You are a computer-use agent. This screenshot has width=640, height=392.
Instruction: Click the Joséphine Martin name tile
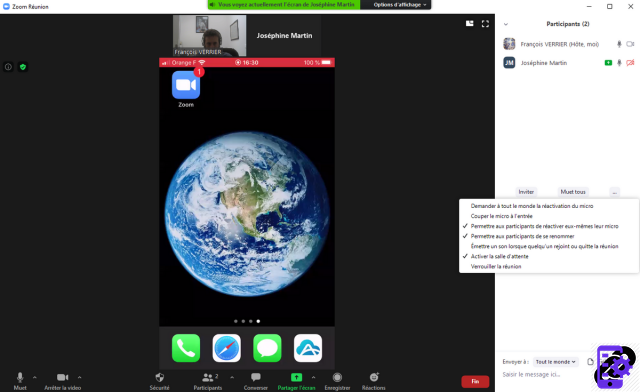click(x=284, y=36)
